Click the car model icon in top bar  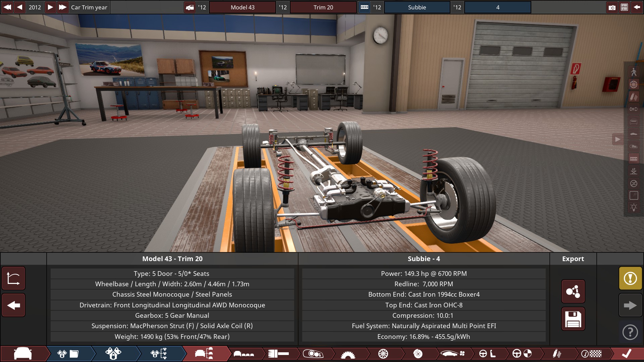(x=190, y=7)
